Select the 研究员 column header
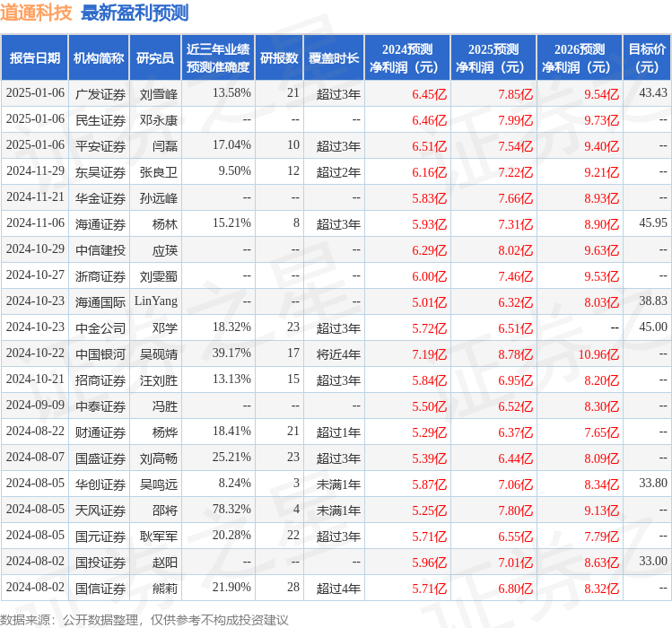The width and height of the screenshot is (672, 628). click(155, 58)
